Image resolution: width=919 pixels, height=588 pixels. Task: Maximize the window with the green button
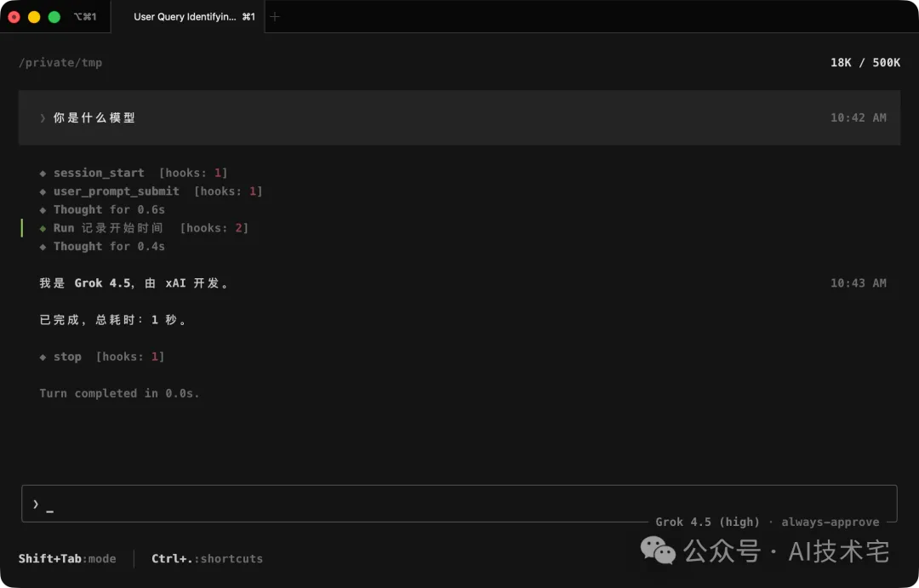click(54, 17)
